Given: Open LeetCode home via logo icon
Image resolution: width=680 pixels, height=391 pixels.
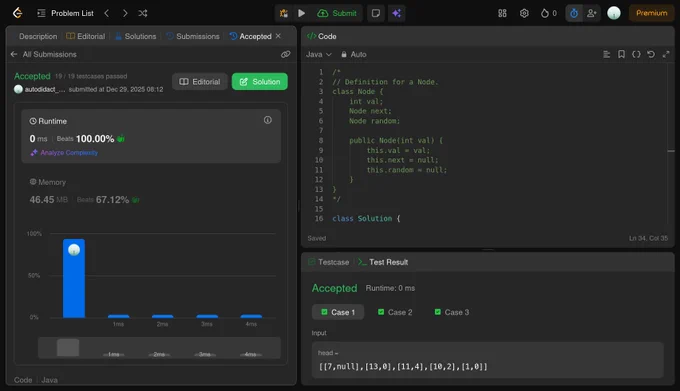Looking at the screenshot, I should (17, 13).
